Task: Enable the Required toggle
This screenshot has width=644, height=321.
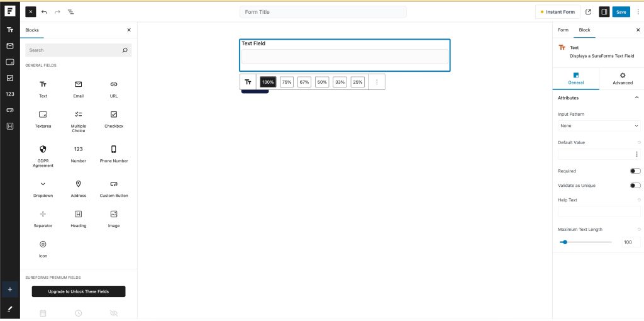Action: coord(635,171)
